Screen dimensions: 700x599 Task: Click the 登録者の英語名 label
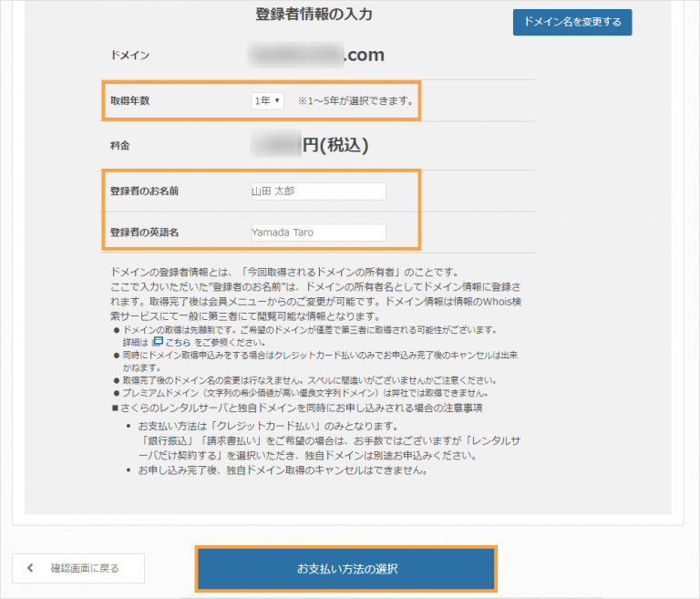pyautogui.click(x=142, y=232)
